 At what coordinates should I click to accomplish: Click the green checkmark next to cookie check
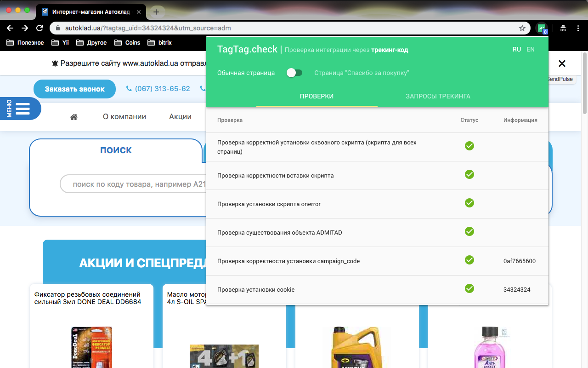click(x=469, y=288)
